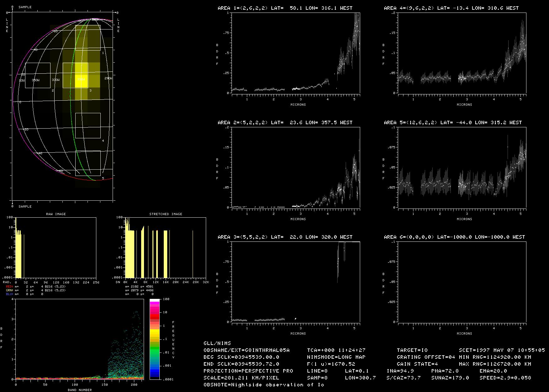The image size is (549, 392).
Task: Select the Area 5 spectrum plot
Action: 462,167
